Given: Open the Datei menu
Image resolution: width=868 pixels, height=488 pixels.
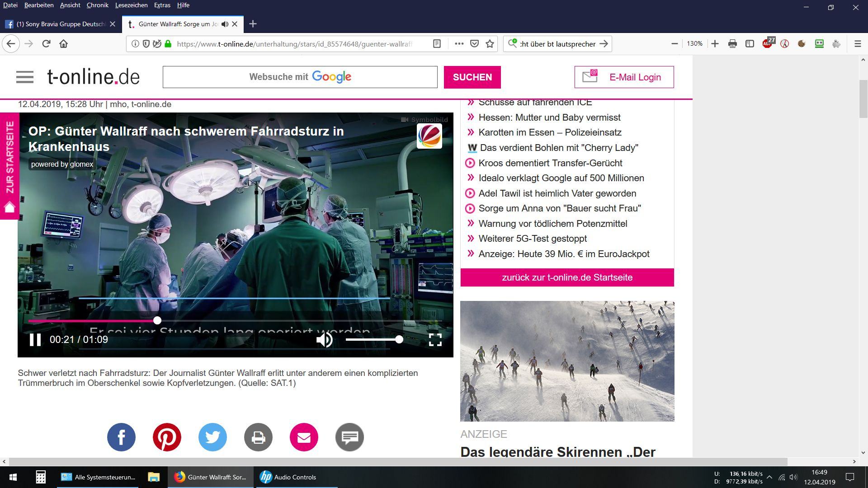Looking at the screenshot, I should point(10,5).
